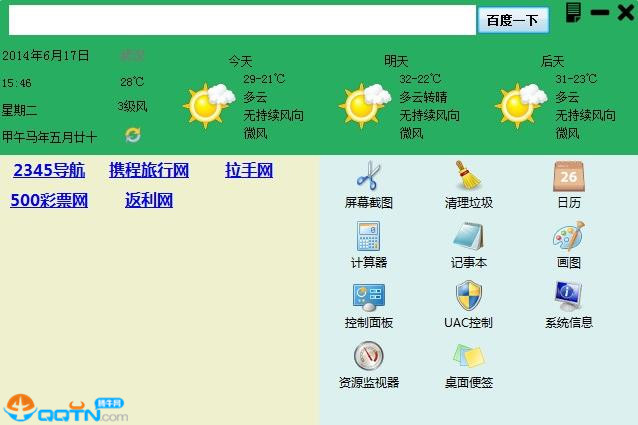Open the 2345导航 link
The height and width of the screenshot is (425, 638).
(x=49, y=171)
